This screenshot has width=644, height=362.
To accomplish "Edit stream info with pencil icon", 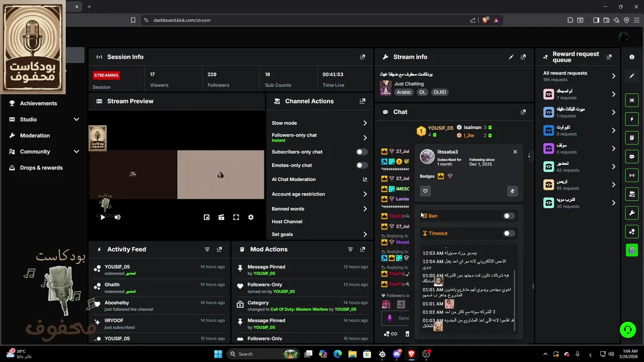I will pos(511,57).
